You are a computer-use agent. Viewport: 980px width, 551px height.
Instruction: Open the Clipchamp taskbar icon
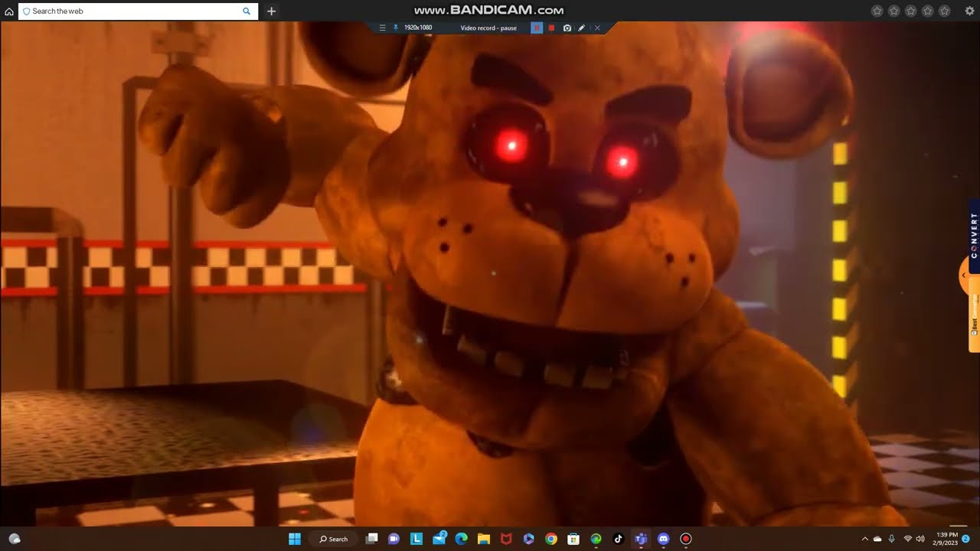528,539
